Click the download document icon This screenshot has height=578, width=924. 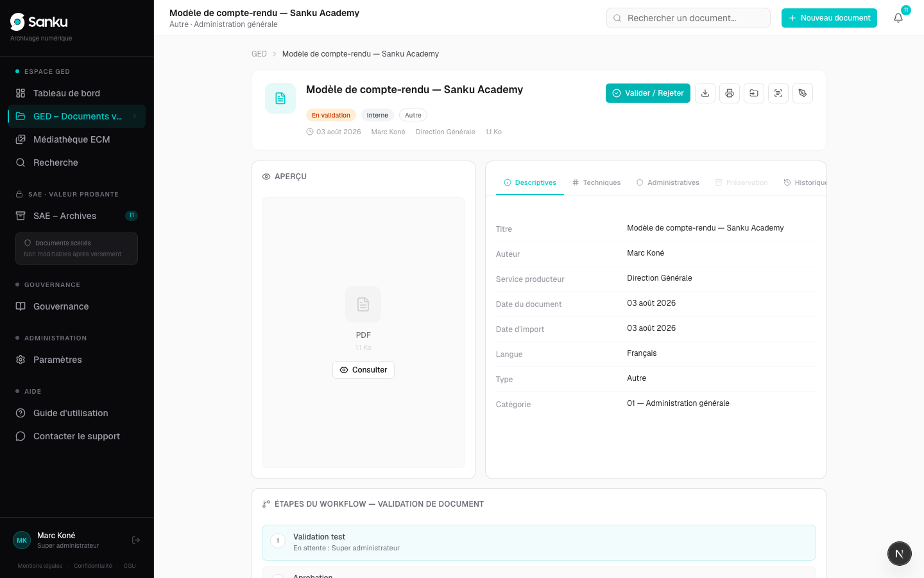(705, 93)
